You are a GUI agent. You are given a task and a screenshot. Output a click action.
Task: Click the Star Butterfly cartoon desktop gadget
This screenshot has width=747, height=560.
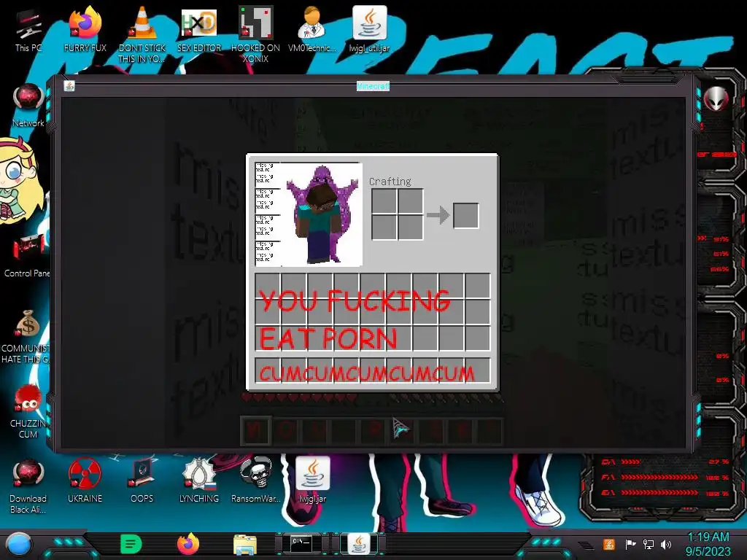(20, 181)
